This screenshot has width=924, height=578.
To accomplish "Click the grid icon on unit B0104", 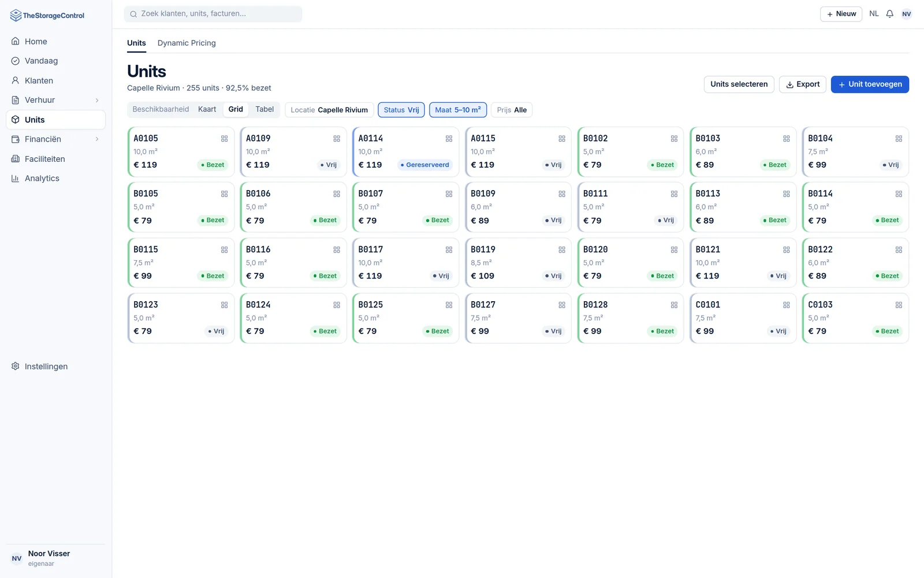I will point(899,139).
